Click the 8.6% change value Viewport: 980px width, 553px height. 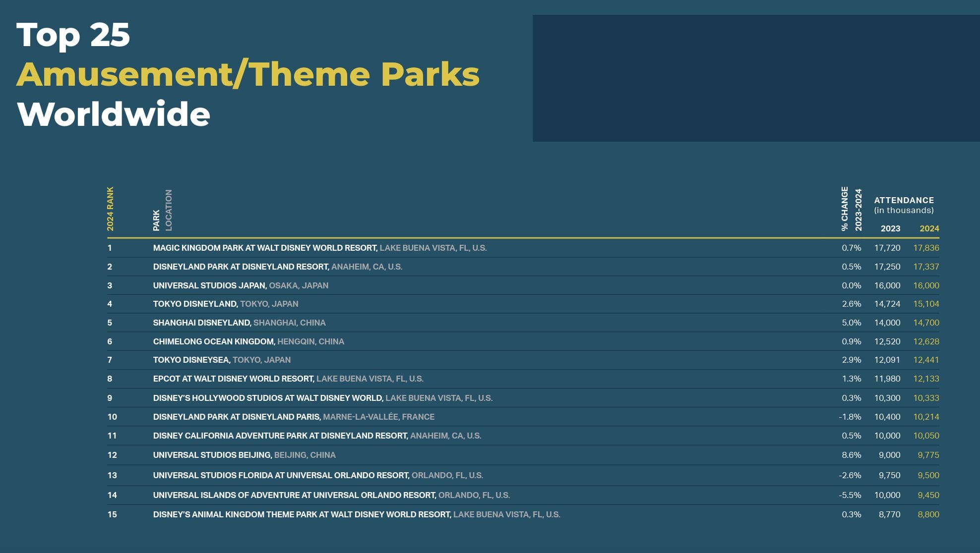click(x=851, y=455)
